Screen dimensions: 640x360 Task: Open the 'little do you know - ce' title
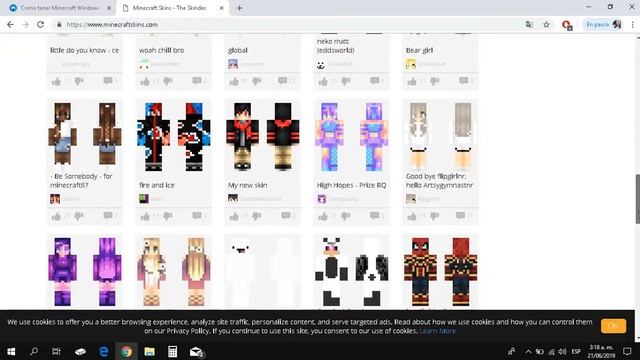point(84,50)
